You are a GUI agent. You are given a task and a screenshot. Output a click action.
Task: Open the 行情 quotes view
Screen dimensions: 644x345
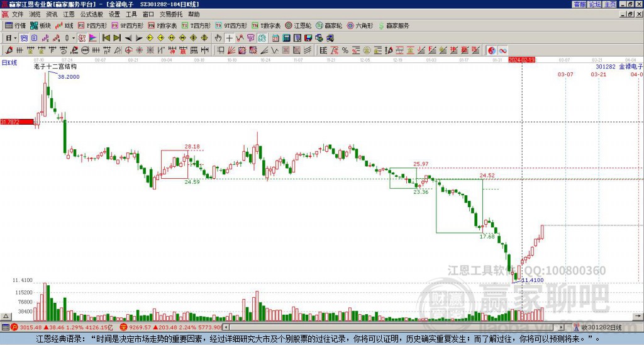tap(15, 26)
